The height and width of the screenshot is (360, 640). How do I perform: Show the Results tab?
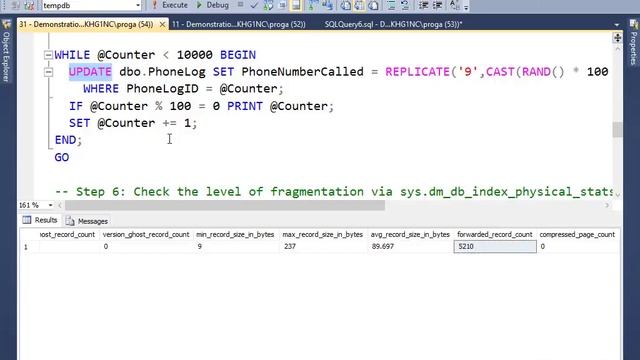(x=40, y=220)
